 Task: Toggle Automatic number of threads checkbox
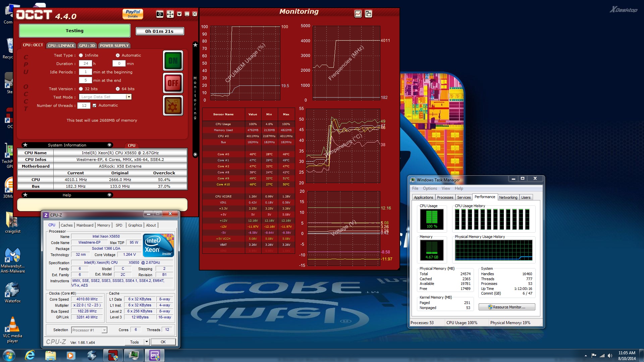pyautogui.click(x=95, y=105)
